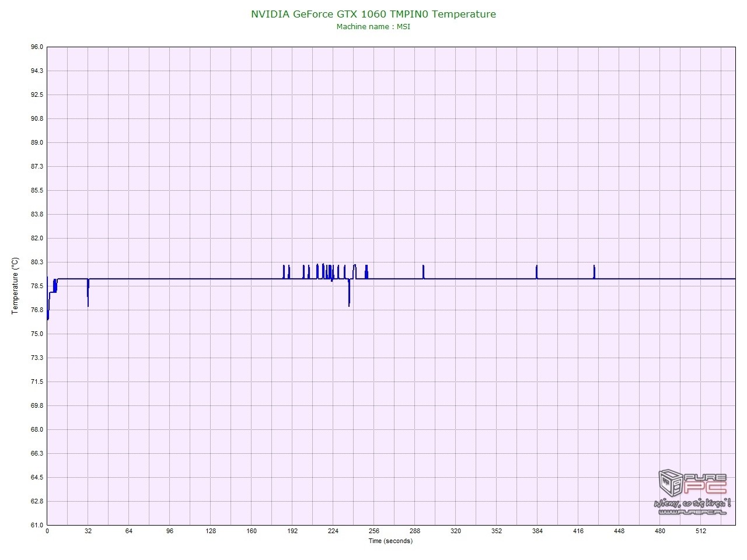
Task: Click the 68.0 y-axis value
Action: pos(37,429)
